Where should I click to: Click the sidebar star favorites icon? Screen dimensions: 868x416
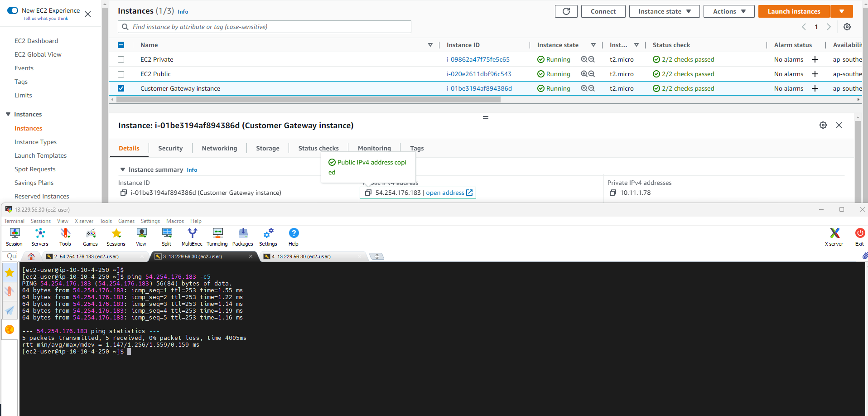pos(10,272)
